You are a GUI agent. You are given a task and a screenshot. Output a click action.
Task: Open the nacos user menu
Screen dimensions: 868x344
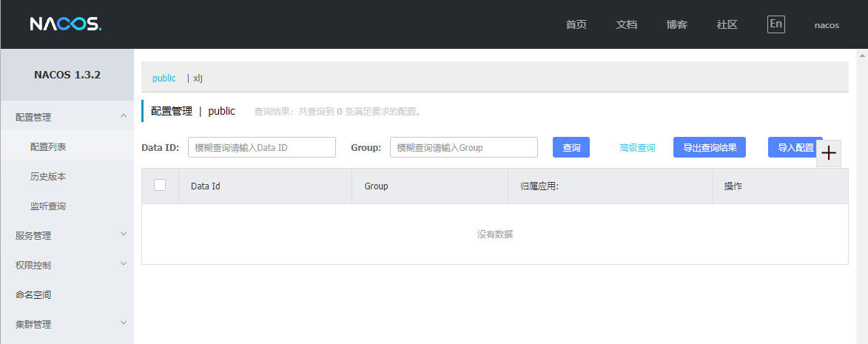pos(827,25)
